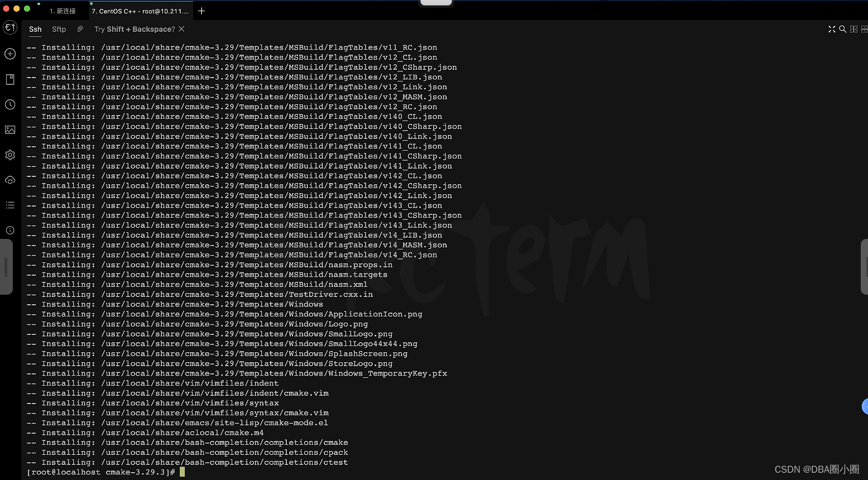868x480 pixels.
Task: Show the About info icon
Action: (10, 230)
